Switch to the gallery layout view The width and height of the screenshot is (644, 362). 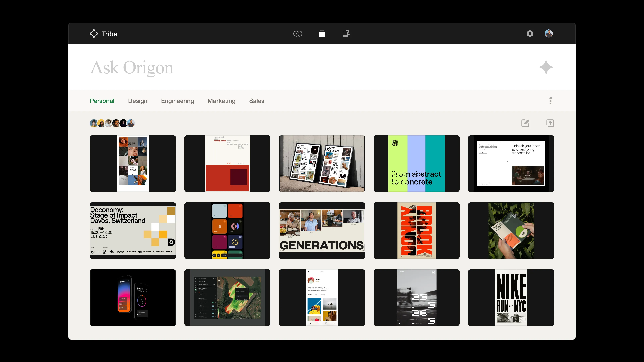(346, 33)
